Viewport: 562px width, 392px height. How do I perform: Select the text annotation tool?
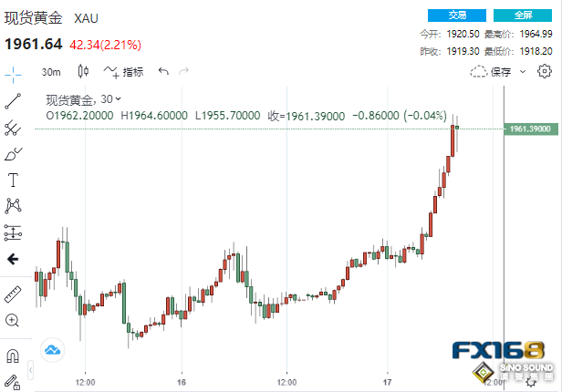pyautogui.click(x=13, y=180)
